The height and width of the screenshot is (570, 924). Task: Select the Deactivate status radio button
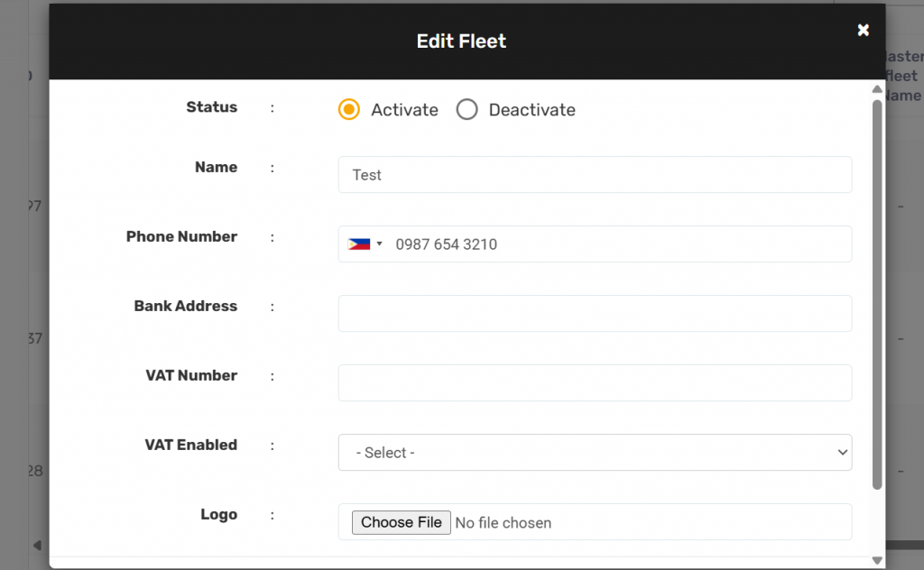click(467, 110)
